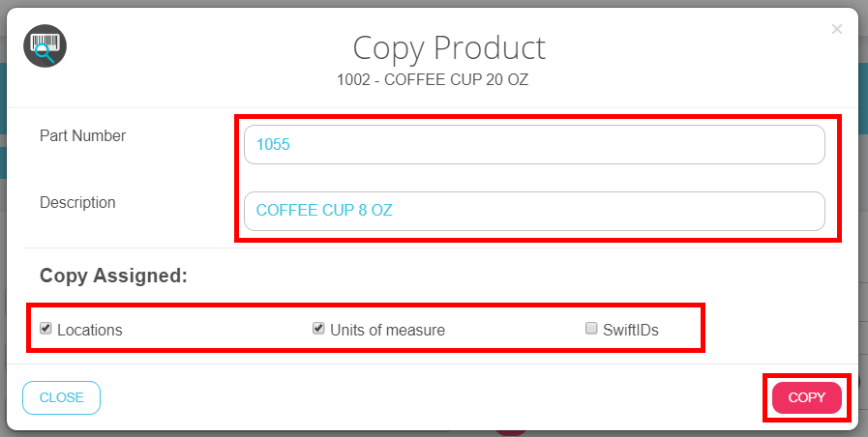Click the 1002 - COFFEE CUP 20 OZ subtitle
This screenshot has width=868, height=437.
tap(433, 79)
